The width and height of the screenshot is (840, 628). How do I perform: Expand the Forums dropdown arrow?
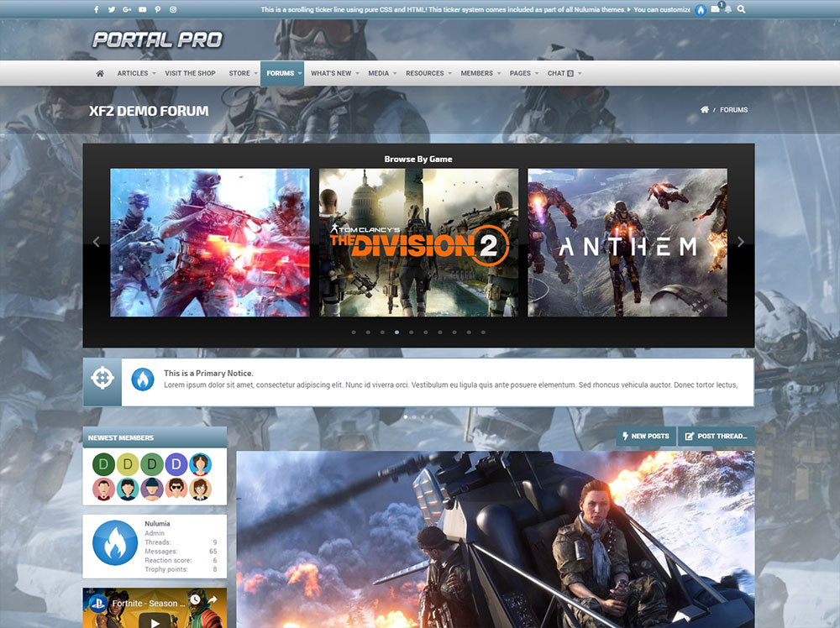[300, 73]
